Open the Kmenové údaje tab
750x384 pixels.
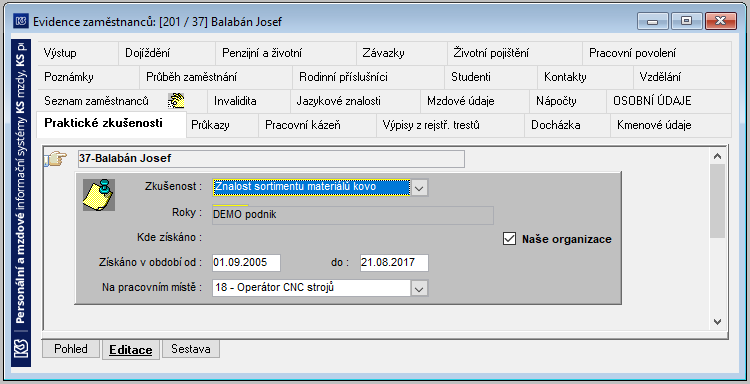(x=671, y=125)
